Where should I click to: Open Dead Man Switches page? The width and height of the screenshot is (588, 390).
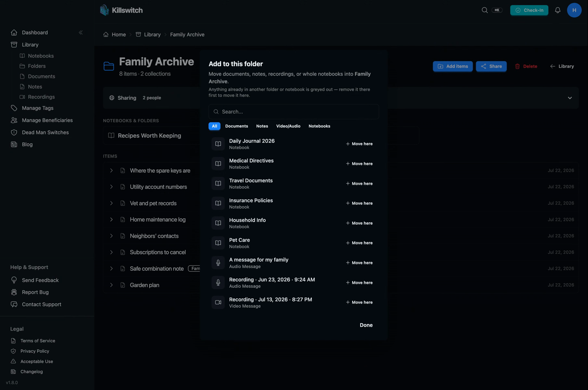pos(45,132)
